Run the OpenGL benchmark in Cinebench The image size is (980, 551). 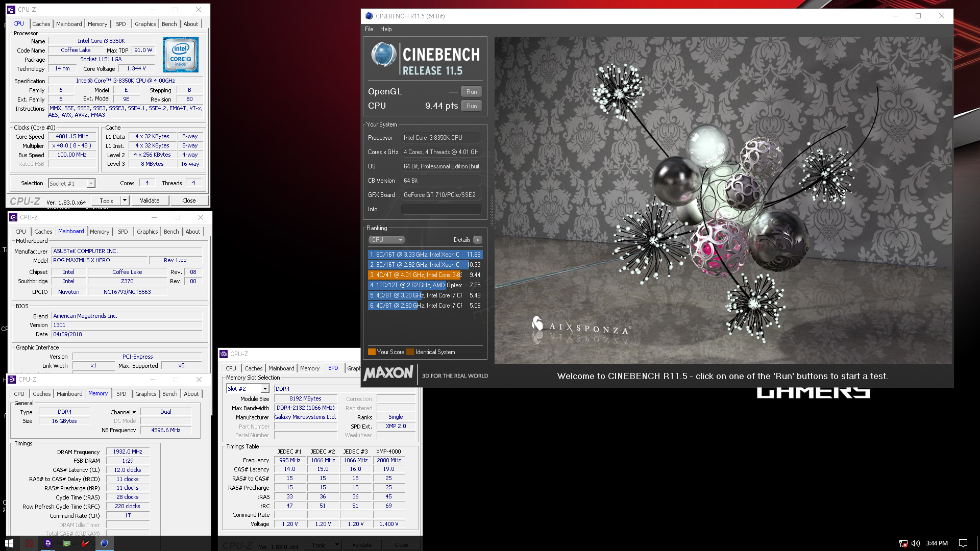(472, 92)
